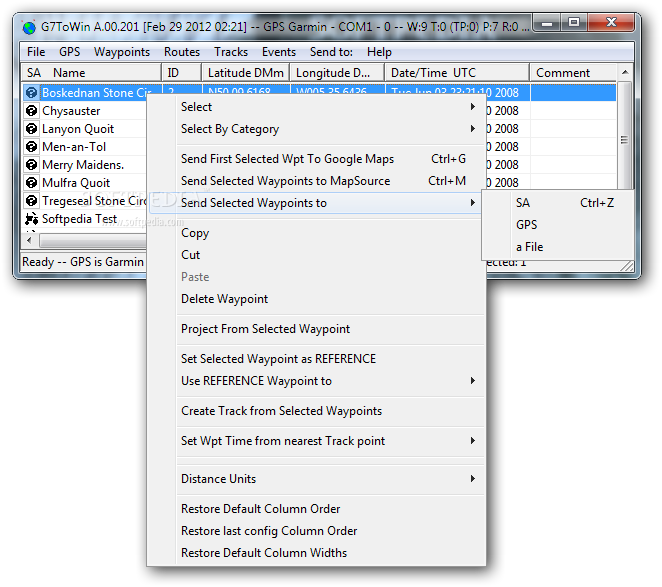Sort by Latitude DMm column header
The height and width of the screenshot is (587, 662).
[246, 73]
